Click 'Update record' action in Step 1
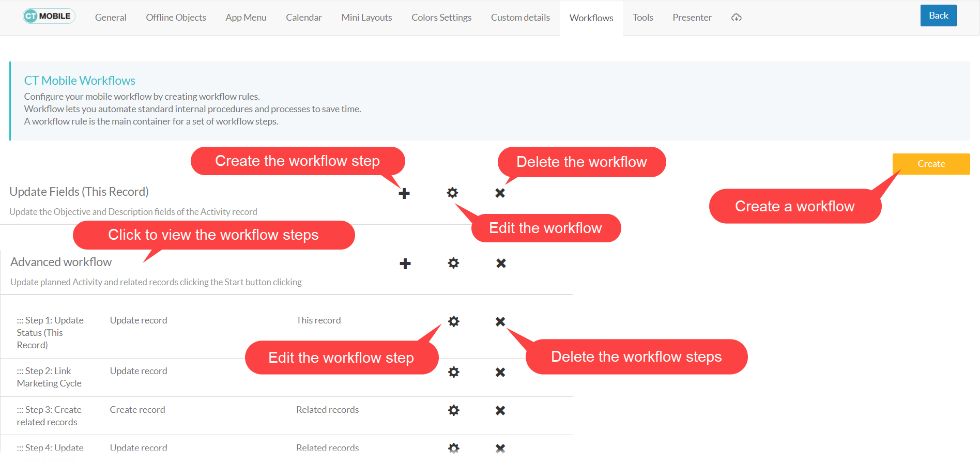Image resolution: width=980 pixels, height=464 pixels. point(139,320)
